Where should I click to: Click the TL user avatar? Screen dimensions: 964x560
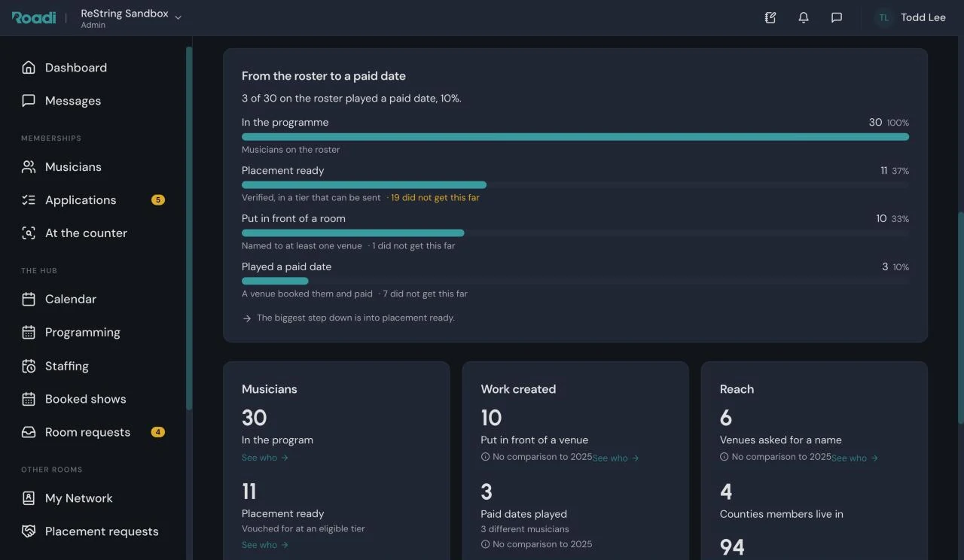pos(883,17)
